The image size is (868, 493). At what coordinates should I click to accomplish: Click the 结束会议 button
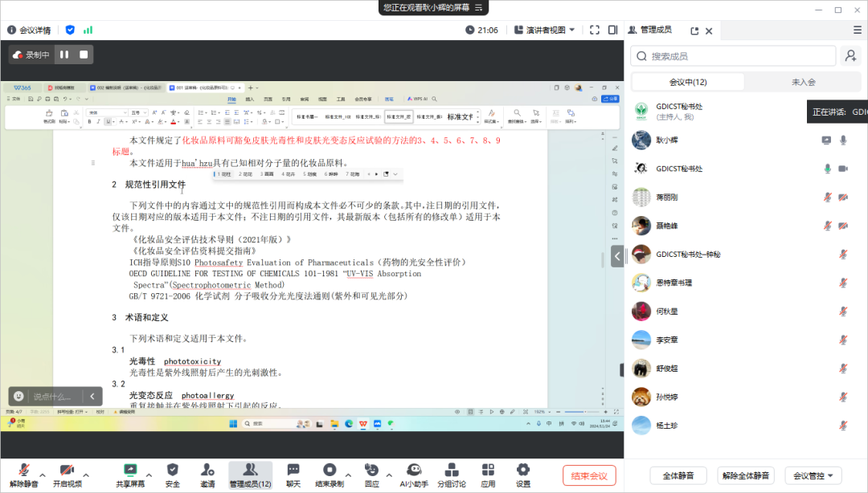(x=589, y=475)
